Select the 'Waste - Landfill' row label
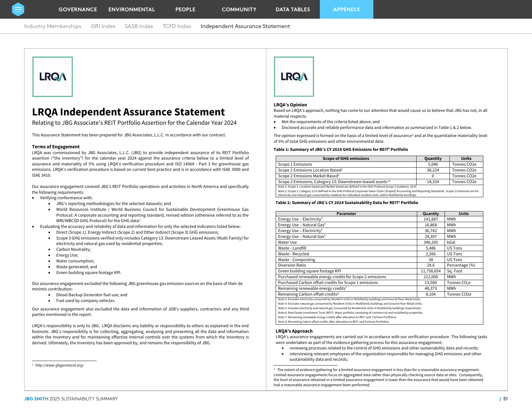Image resolution: width=532 pixels, height=411 pixels. coord(292,248)
